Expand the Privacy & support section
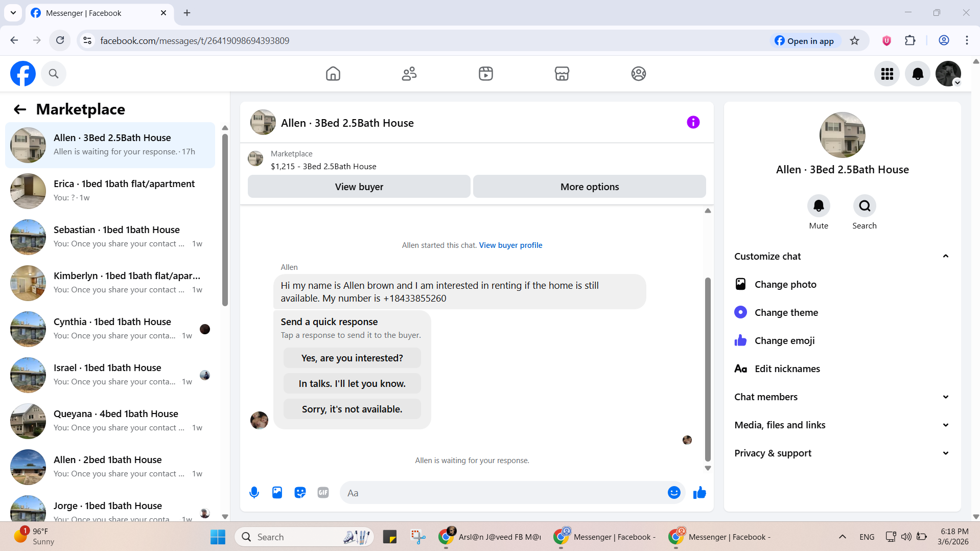The image size is (980, 551). [x=945, y=453]
